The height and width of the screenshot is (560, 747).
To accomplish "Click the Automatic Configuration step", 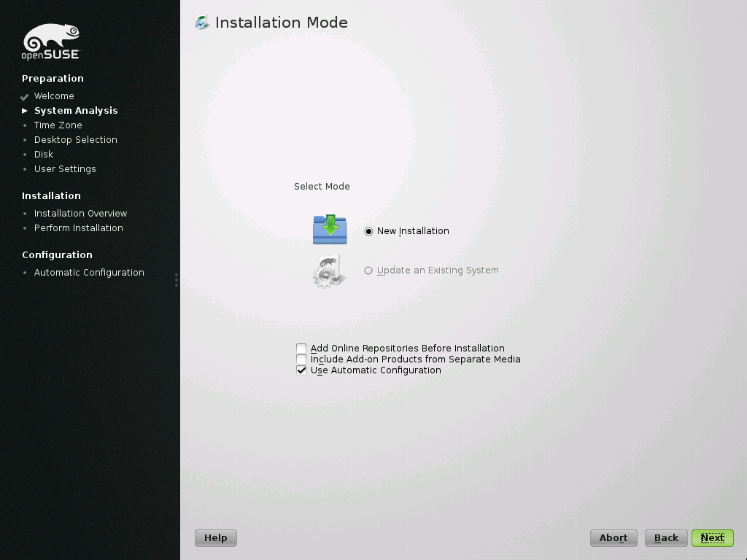I will [x=89, y=273].
